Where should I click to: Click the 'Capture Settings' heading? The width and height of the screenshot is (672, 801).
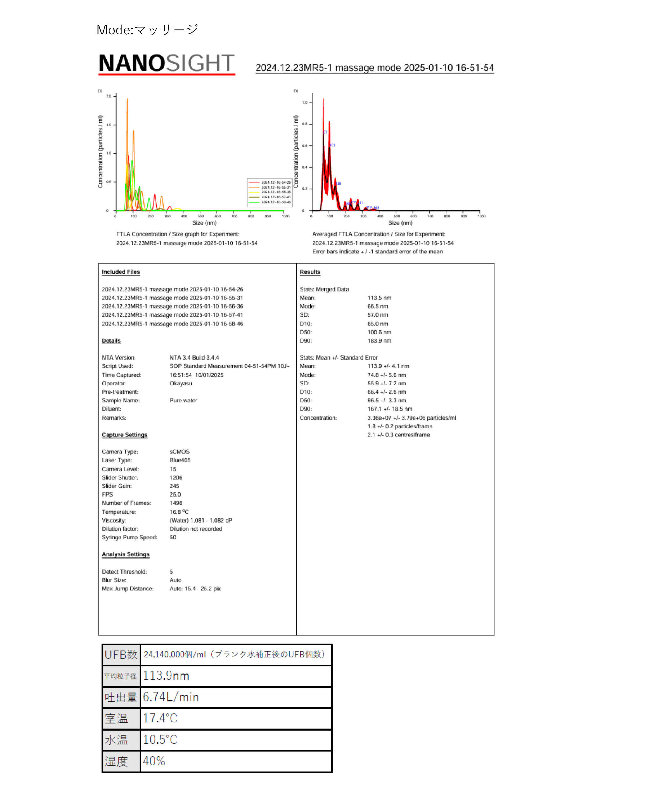(124, 435)
